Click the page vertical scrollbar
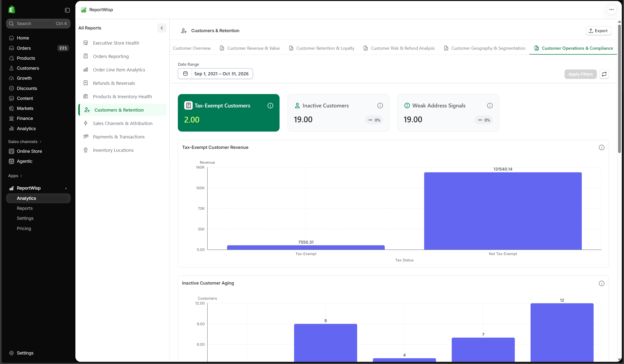This screenshot has height=364, width=624. (619, 89)
